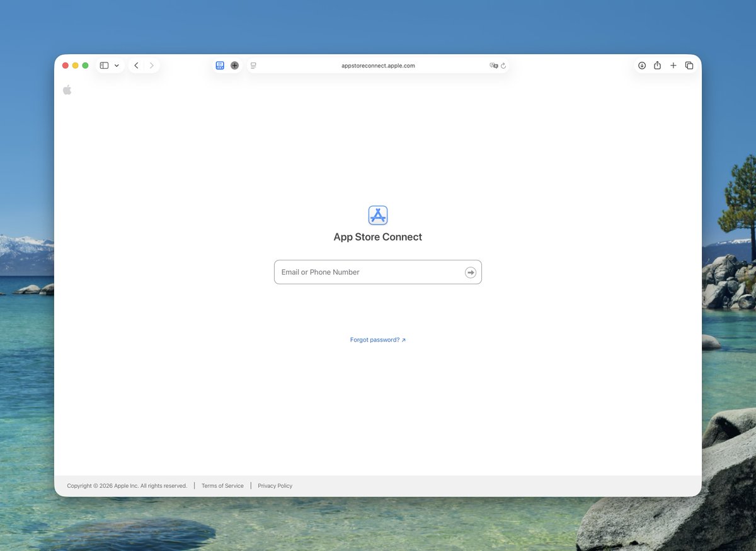
Task: Open the Forgot password link
Action: [x=378, y=340]
